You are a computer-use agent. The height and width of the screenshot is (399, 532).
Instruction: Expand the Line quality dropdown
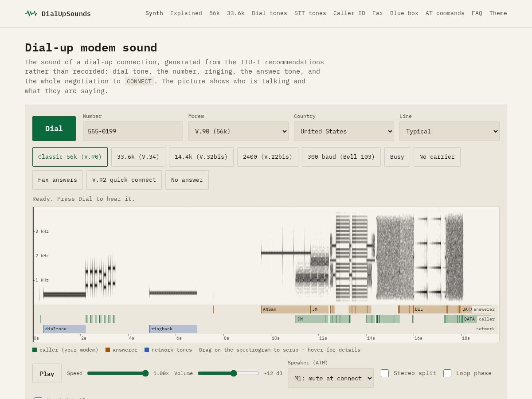(x=450, y=131)
